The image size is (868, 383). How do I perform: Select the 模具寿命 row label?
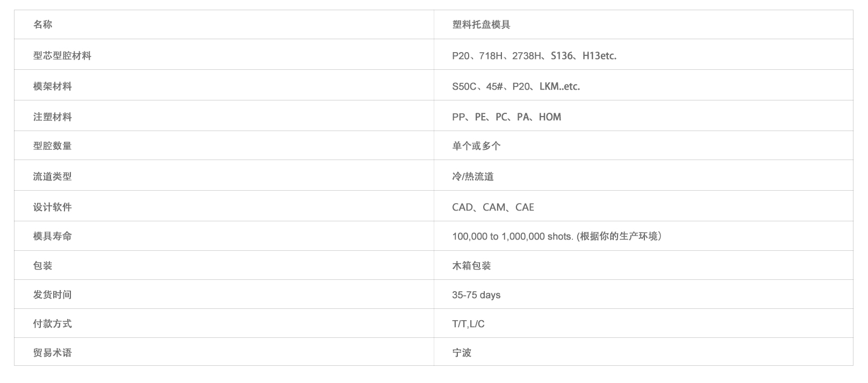click(x=53, y=236)
